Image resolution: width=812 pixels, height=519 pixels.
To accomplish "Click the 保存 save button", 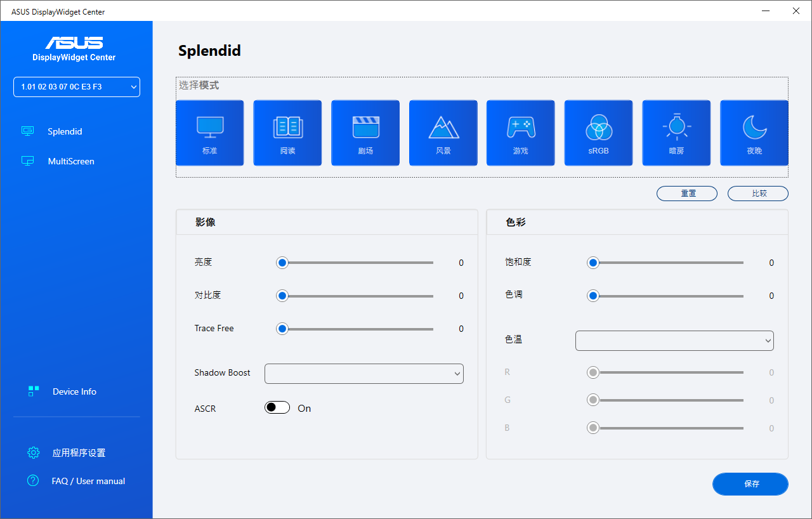I will [x=750, y=484].
